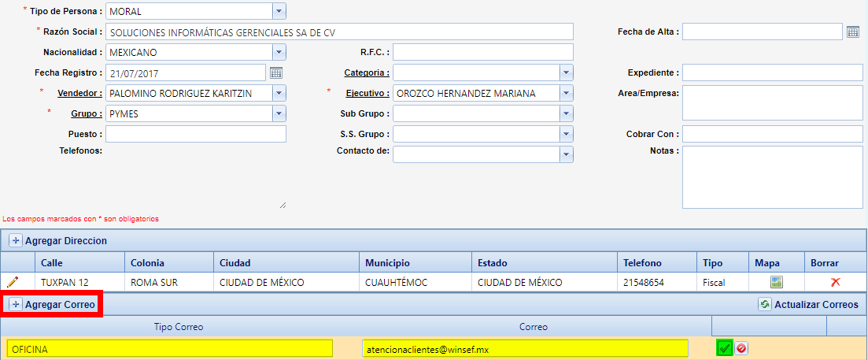The height and width of the screenshot is (360, 868).
Task: Click the Categoria label link
Action: 365,72
